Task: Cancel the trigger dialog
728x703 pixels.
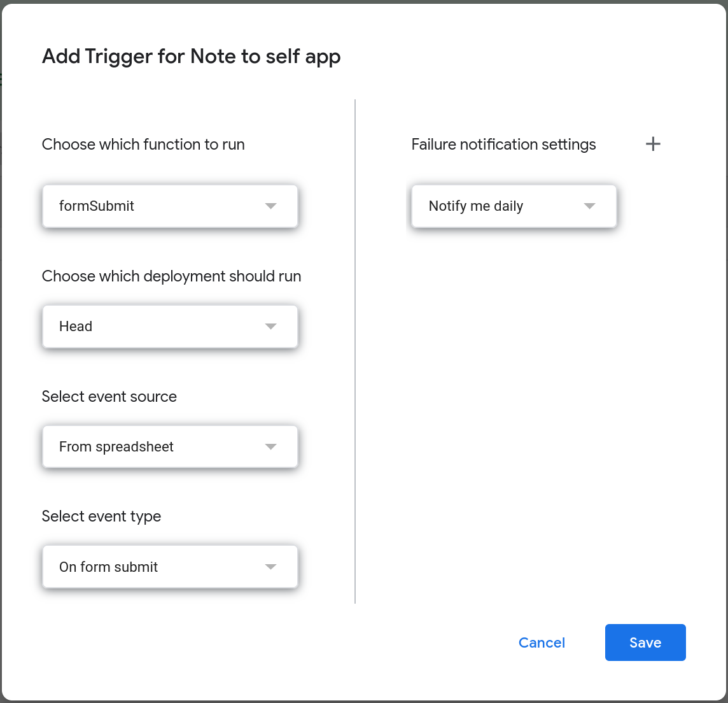Action: pos(542,643)
